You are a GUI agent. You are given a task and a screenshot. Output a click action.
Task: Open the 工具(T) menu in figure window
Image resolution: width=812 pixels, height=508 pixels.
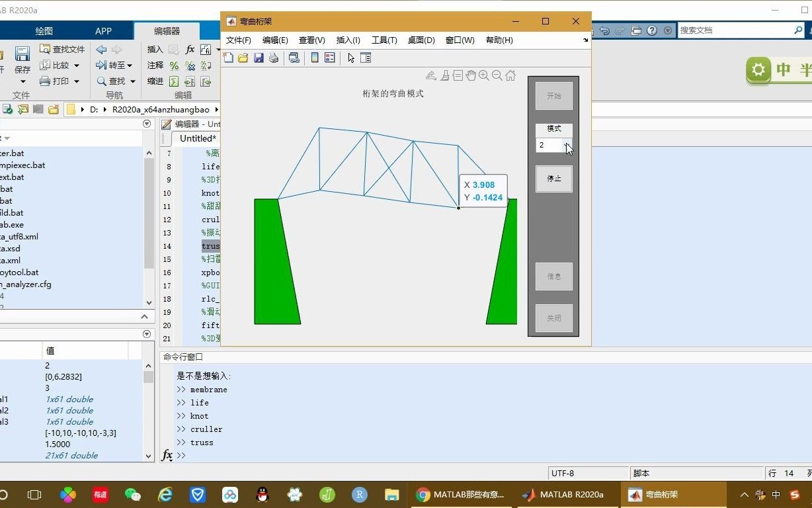384,40
